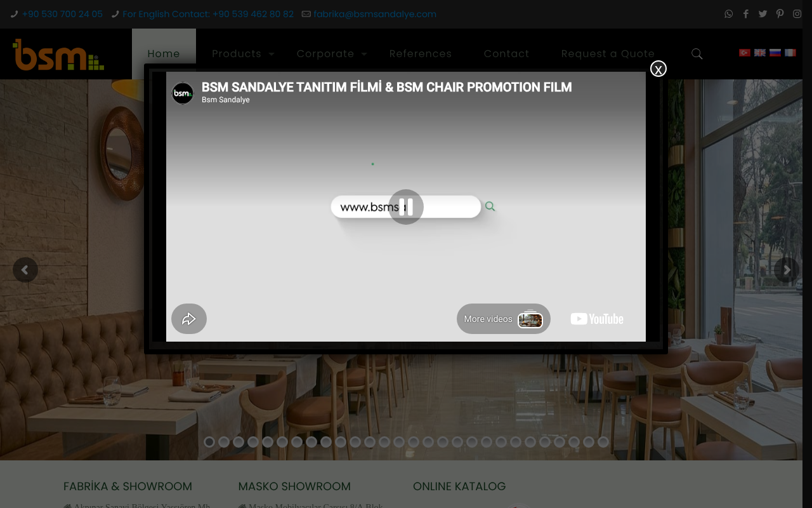The image size is (812, 508).
Task: Click the BSM logo in the header
Action: click(58, 54)
